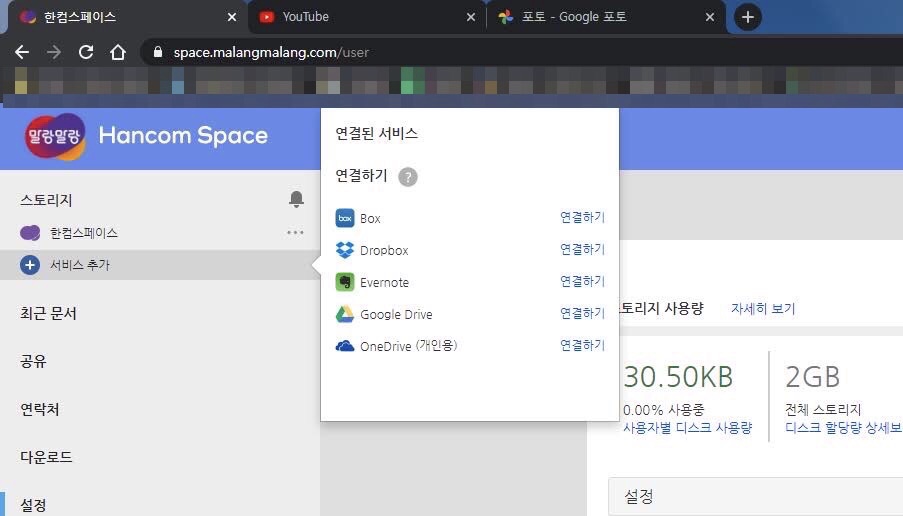This screenshot has height=516, width=903.
Task: Click the 0.00% 사용중 text
Action: pyautogui.click(x=663, y=410)
